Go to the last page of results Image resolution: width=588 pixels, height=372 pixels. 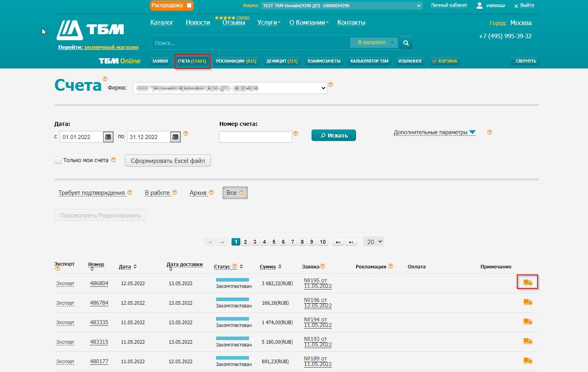click(x=351, y=242)
